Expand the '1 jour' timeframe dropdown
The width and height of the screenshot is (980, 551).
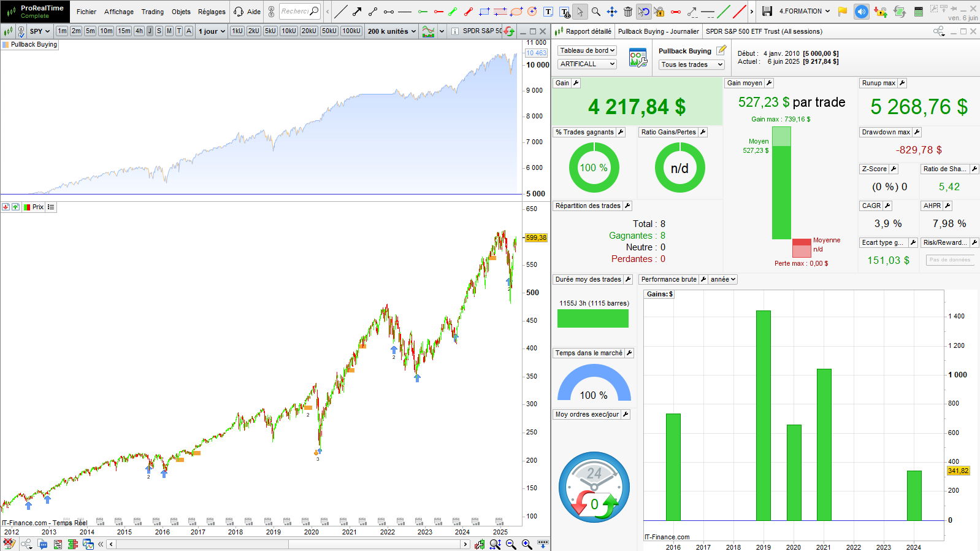click(212, 31)
